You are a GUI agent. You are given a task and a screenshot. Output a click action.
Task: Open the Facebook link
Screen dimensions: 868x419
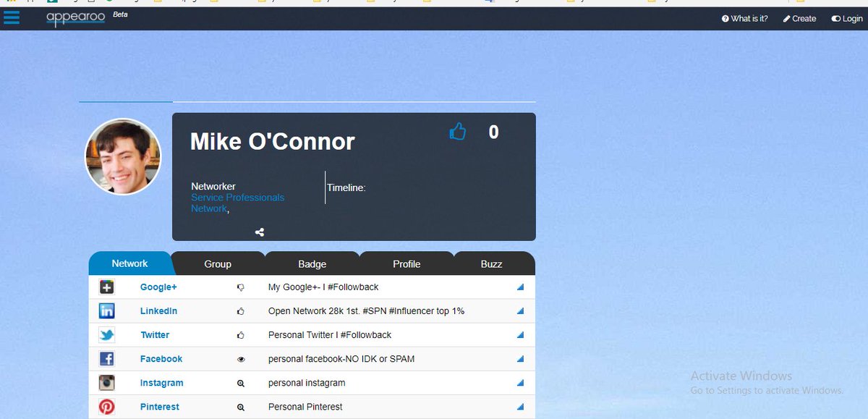(x=161, y=359)
